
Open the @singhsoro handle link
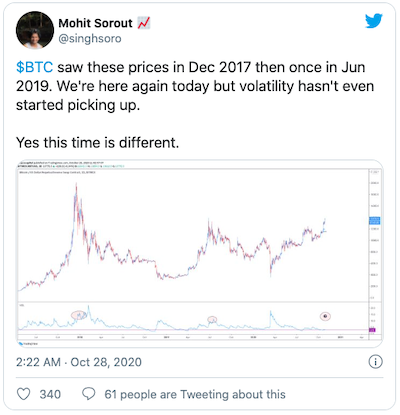[90, 39]
